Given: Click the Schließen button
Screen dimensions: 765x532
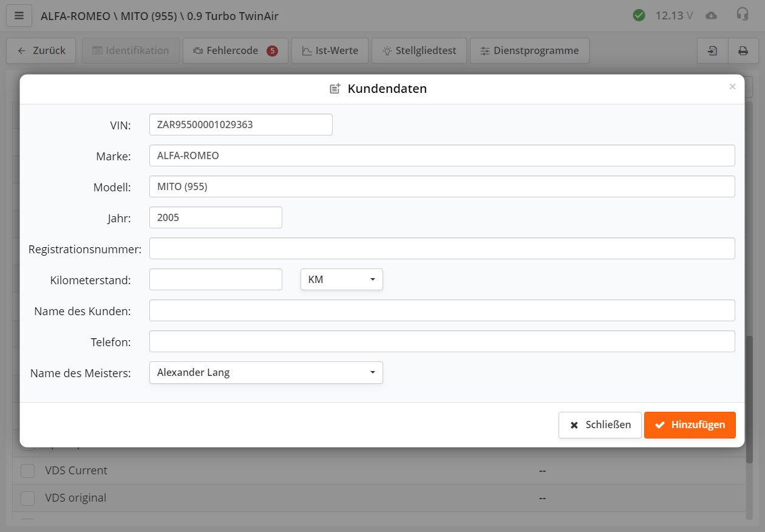Looking at the screenshot, I should click(x=600, y=425).
